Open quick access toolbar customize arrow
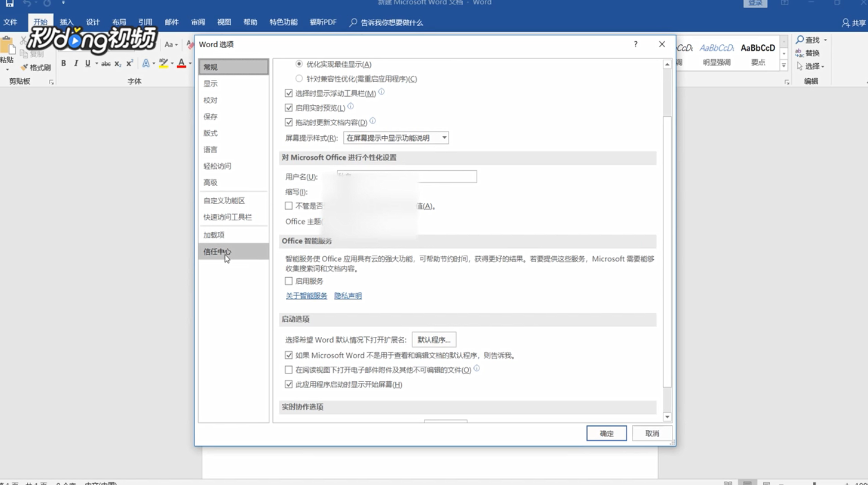This screenshot has width=868, height=485. [63, 3]
